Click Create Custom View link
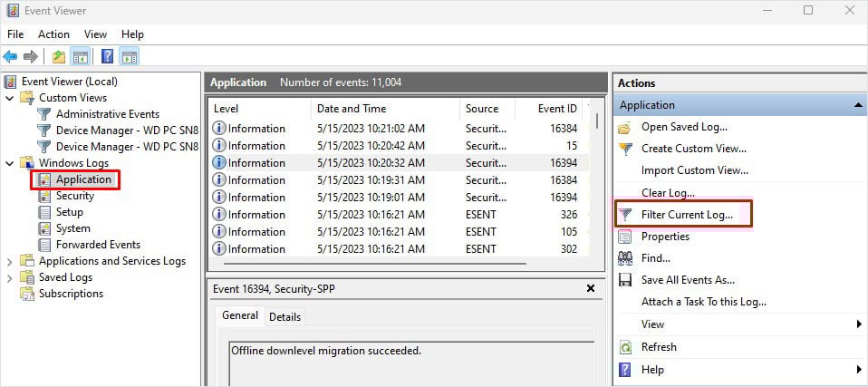The height and width of the screenshot is (387, 868). (693, 149)
